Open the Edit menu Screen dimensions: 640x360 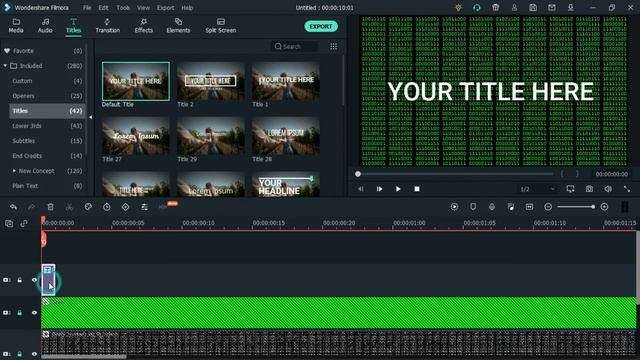[x=103, y=8]
